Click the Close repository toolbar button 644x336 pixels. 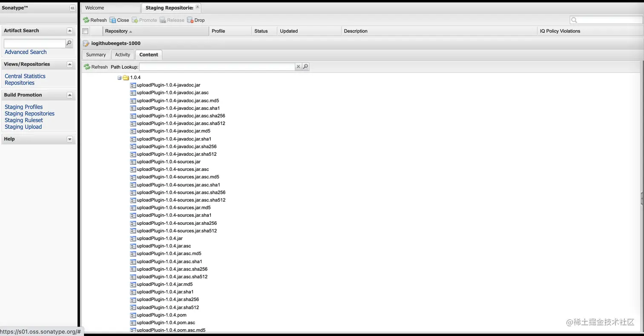click(119, 20)
